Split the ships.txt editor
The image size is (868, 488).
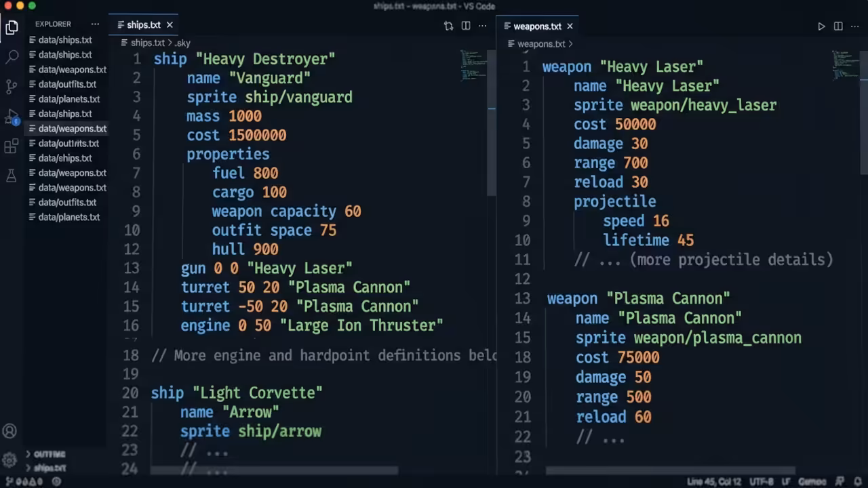point(466,26)
